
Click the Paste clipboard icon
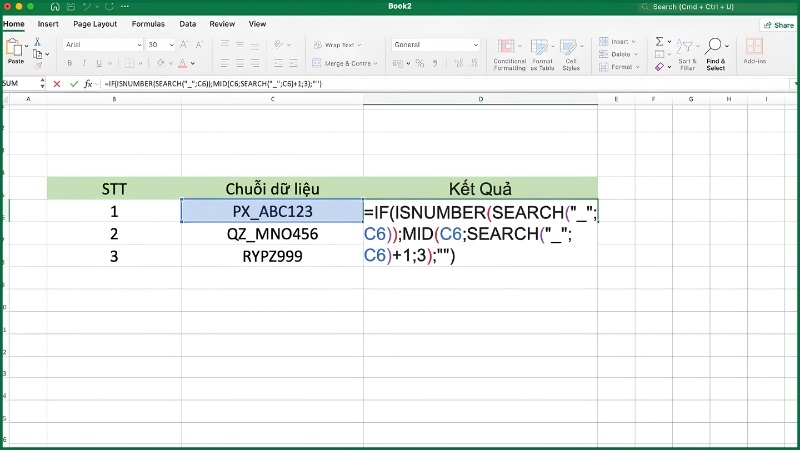(14, 48)
